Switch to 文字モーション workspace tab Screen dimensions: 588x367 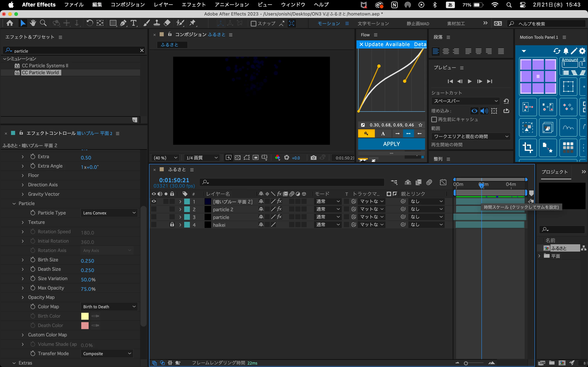pyautogui.click(x=373, y=23)
